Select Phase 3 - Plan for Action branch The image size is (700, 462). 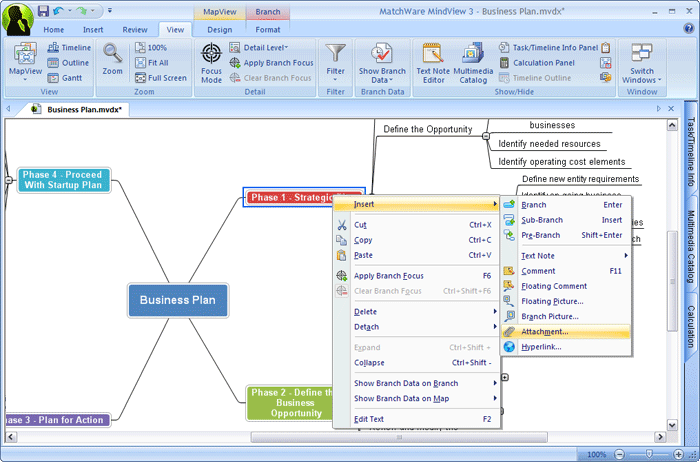coord(57,420)
